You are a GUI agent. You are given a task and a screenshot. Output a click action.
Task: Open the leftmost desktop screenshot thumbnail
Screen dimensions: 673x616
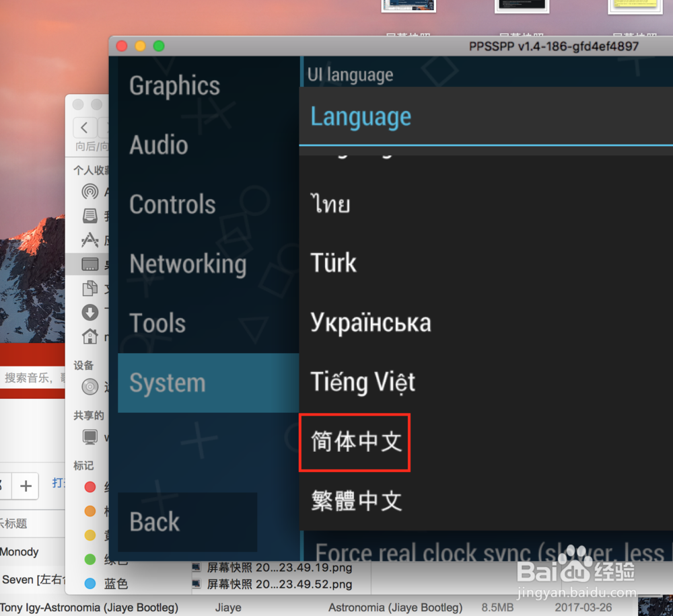coord(409,6)
